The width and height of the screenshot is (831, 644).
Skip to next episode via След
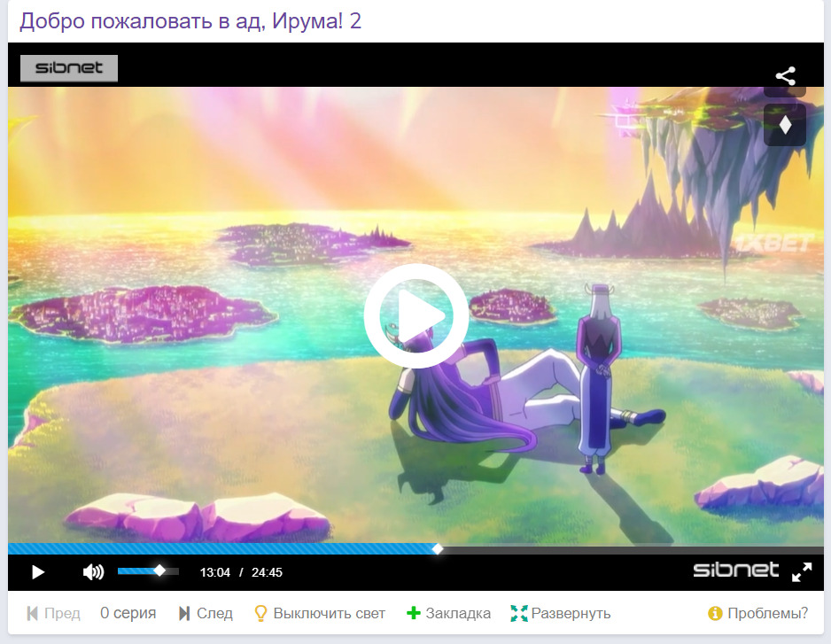point(206,613)
